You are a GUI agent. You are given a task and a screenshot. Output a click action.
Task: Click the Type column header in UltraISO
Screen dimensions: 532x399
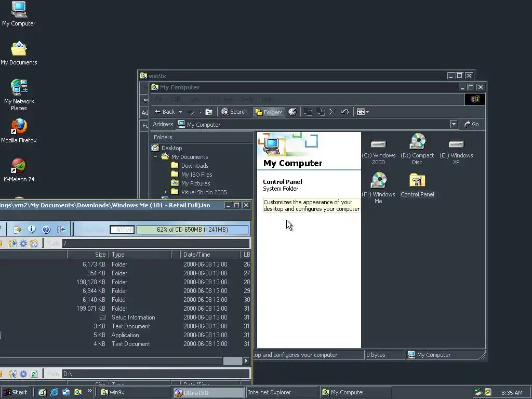click(139, 255)
